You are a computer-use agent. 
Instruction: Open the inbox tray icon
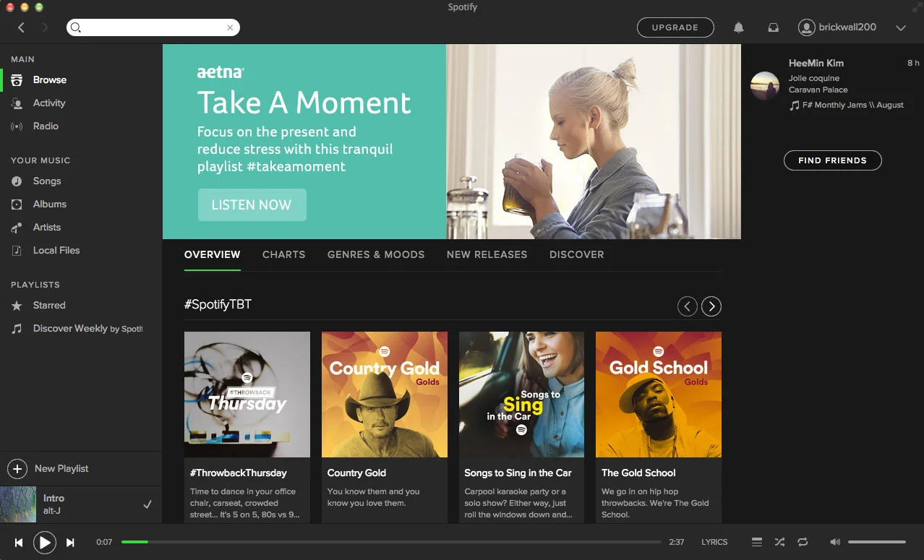(x=773, y=27)
